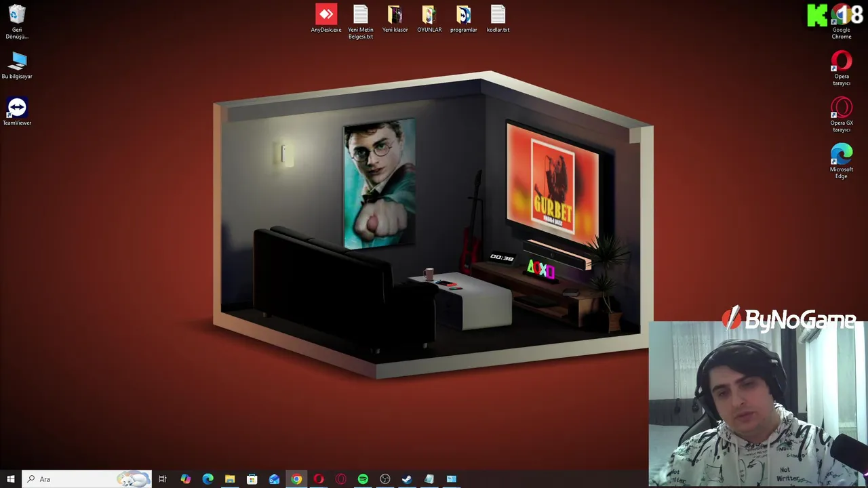Select the OYUNLAR folder icon
Viewport: 868px width, 488px height.
click(429, 18)
